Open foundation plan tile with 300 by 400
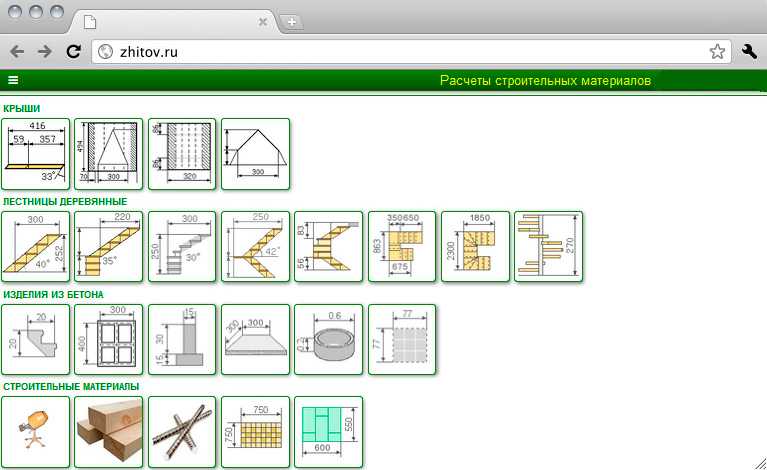The width and height of the screenshot is (767, 470). pos(109,339)
